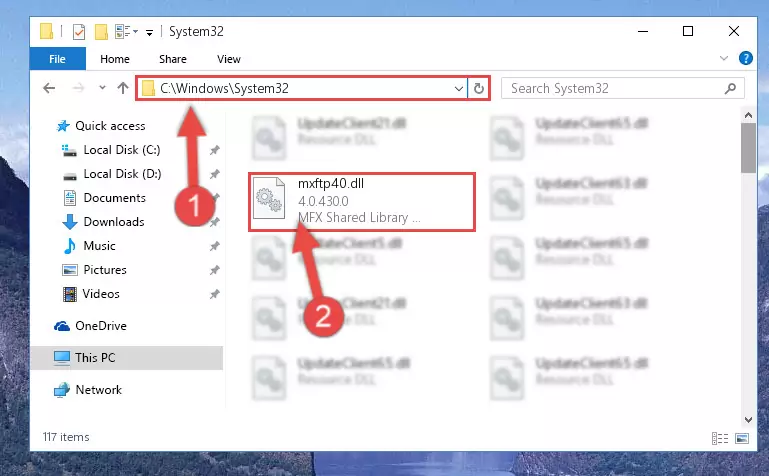
Task: Click the Search System32 field
Action: 623,88
